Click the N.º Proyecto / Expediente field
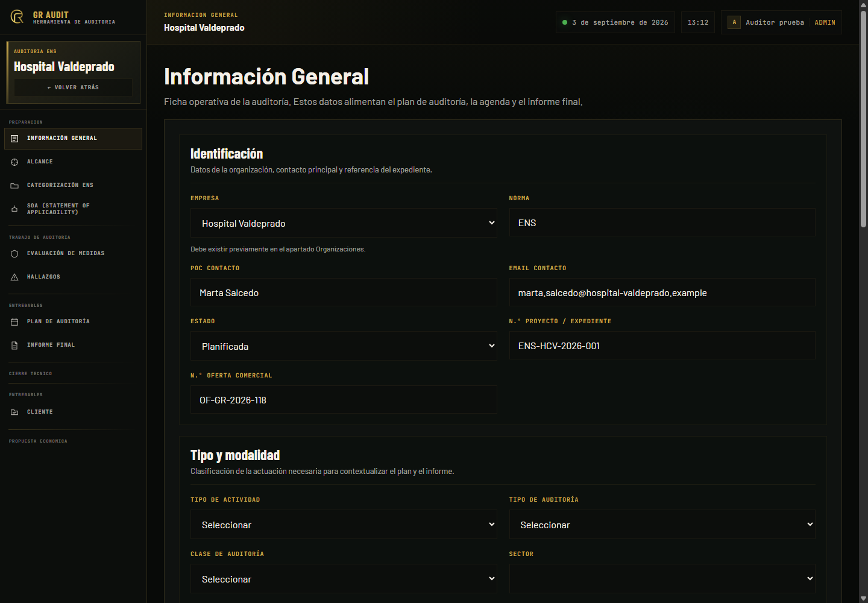This screenshot has width=868, height=603. (x=662, y=346)
